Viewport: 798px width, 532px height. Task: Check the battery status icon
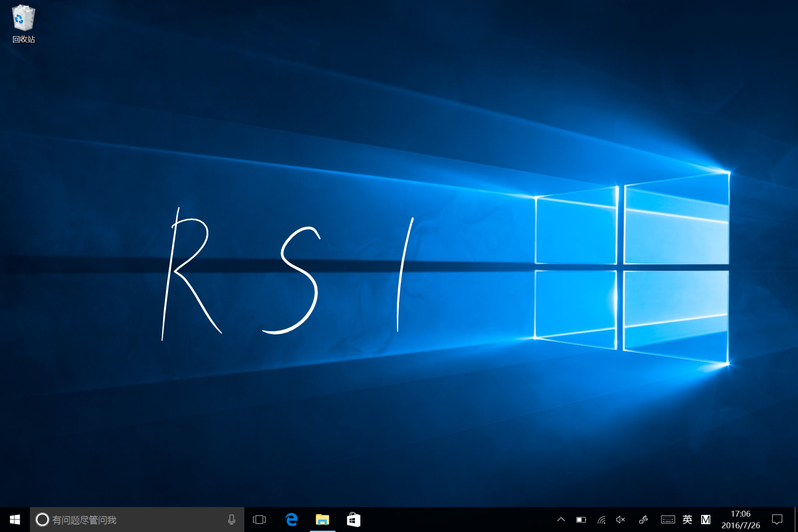click(x=581, y=520)
